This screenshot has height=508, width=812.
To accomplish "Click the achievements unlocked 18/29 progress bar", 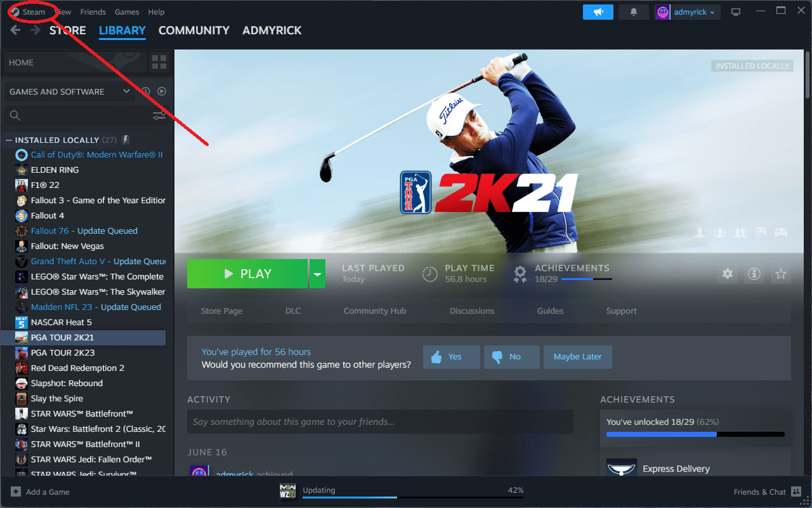I will pyautogui.click(x=695, y=434).
